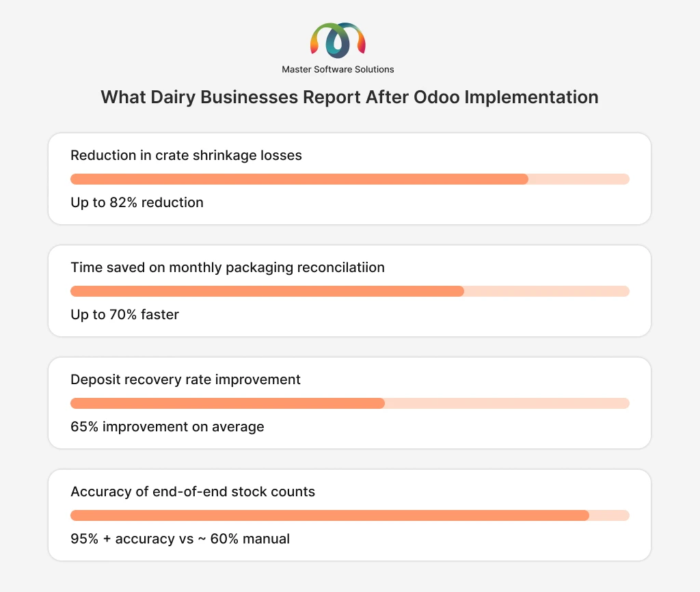Viewport: 700px width, 592px height.
Task: Click unfilled end of stock accuracy bar
Action: 609,515
